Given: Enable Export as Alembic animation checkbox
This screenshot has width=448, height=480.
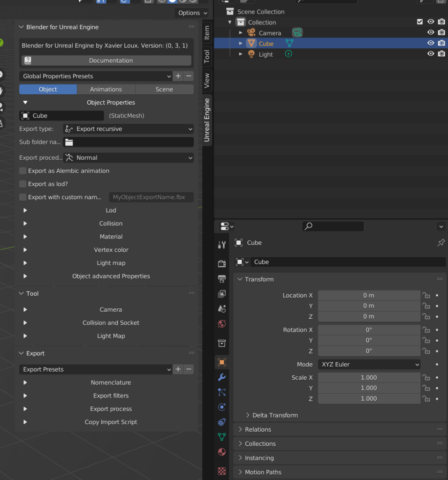Looking at the screenshot, I should tap(23, 171).
